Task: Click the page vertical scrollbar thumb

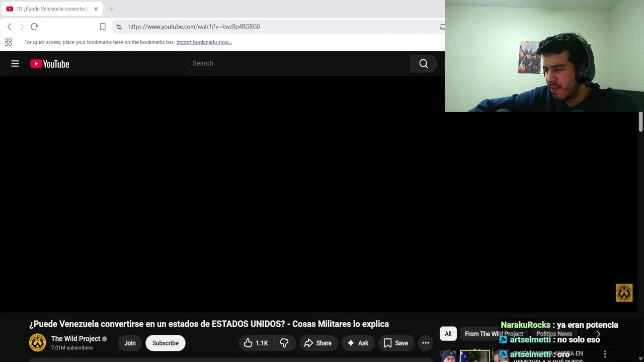Action: click(x=640, y=122)
